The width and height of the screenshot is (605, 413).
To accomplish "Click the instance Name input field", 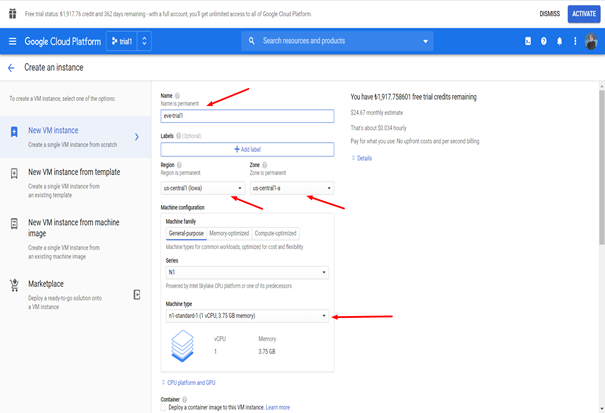I will (x=247, y=116).
